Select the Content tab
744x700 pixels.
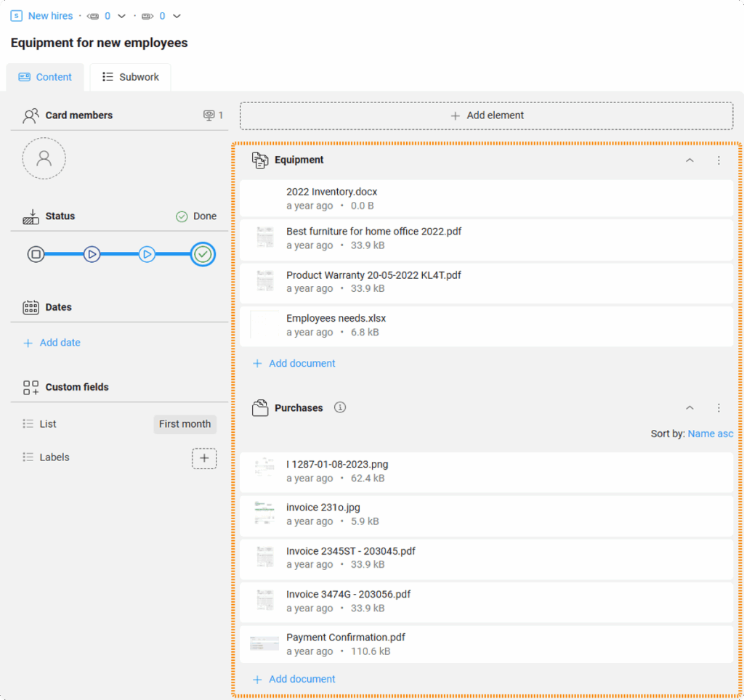point(45,77)
